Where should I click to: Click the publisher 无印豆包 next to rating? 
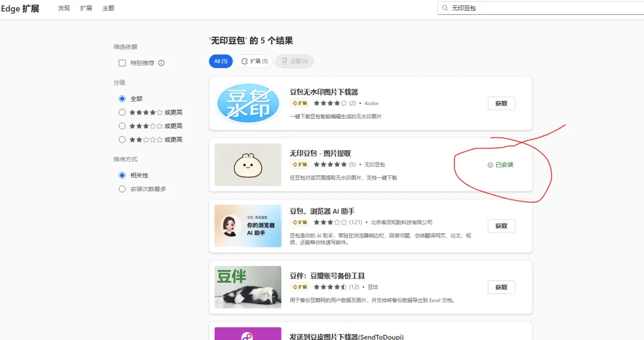374,164
